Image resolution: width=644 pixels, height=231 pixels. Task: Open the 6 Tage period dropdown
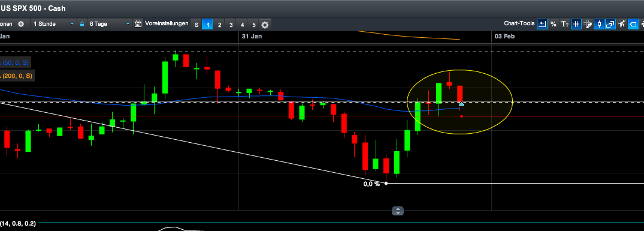[x=110, y=24]
